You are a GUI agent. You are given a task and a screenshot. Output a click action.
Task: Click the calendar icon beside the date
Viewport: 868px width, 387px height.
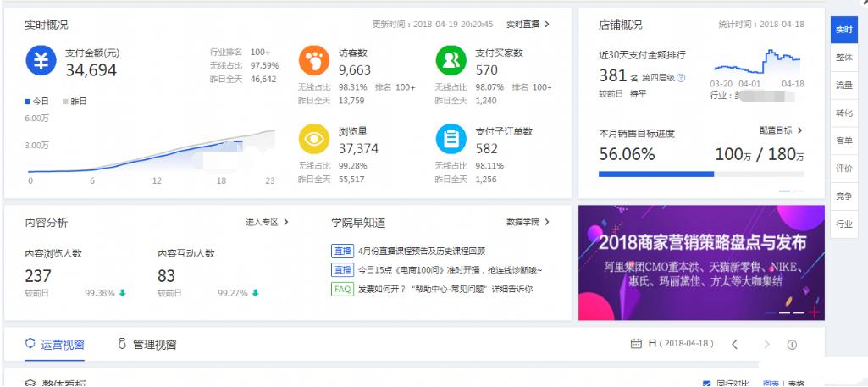click(636, 344)
